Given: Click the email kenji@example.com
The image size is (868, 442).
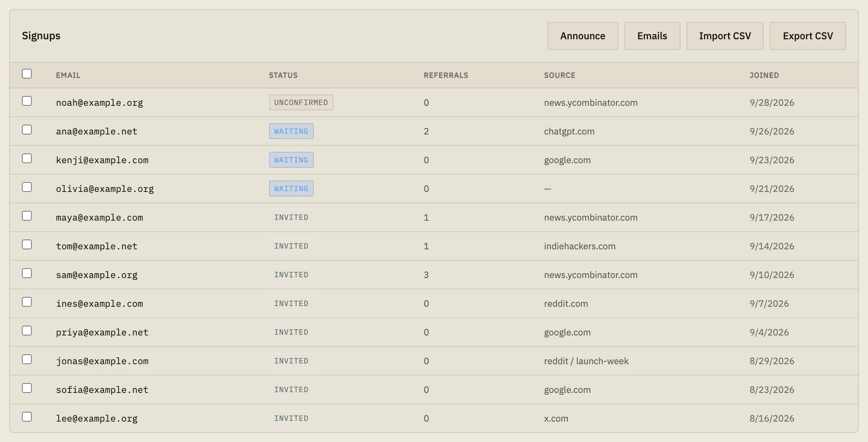Looking at the screenshot, I should (102, 160).
